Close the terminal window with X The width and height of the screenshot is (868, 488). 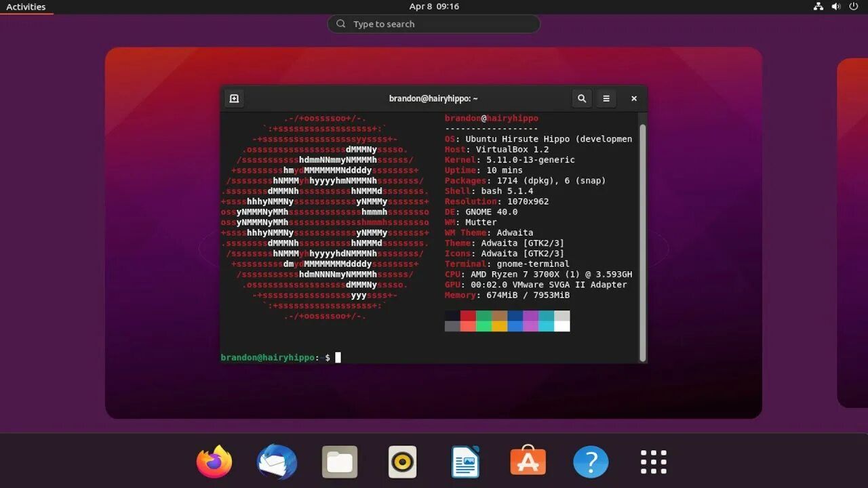tap(634, 98)
